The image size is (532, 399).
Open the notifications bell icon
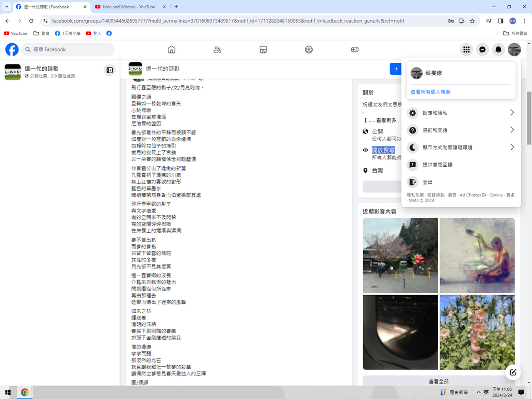498,49
